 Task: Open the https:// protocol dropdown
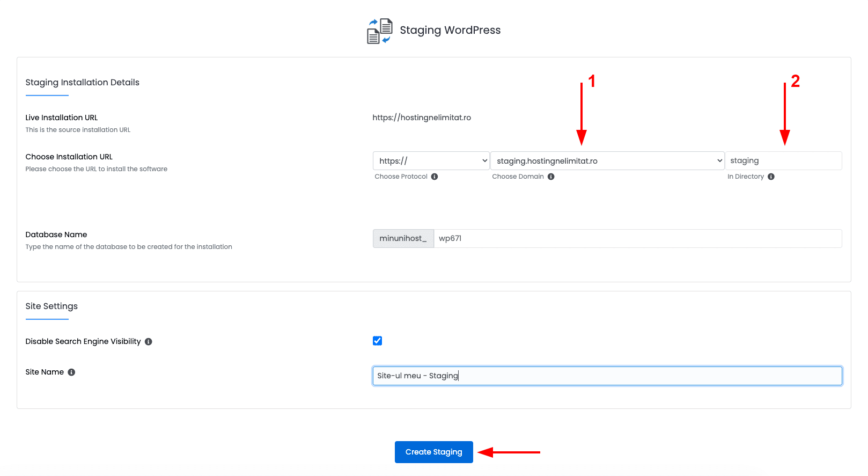431,161
